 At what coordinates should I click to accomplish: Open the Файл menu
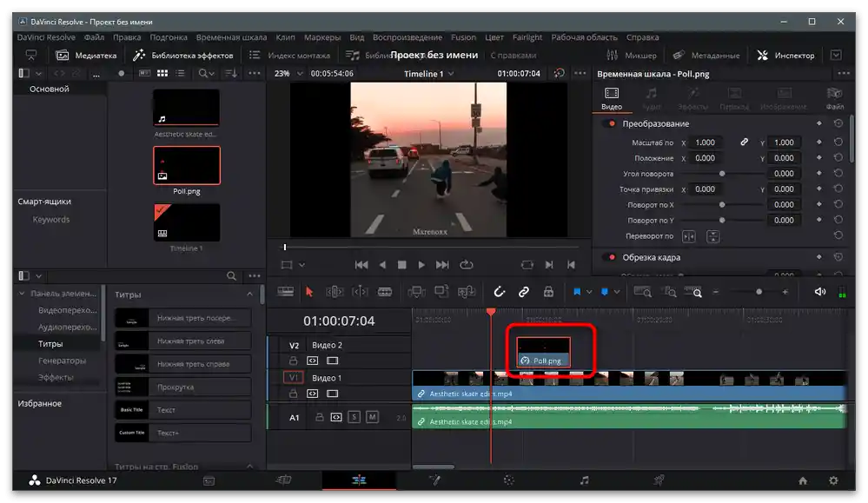(x=94, y=37)
